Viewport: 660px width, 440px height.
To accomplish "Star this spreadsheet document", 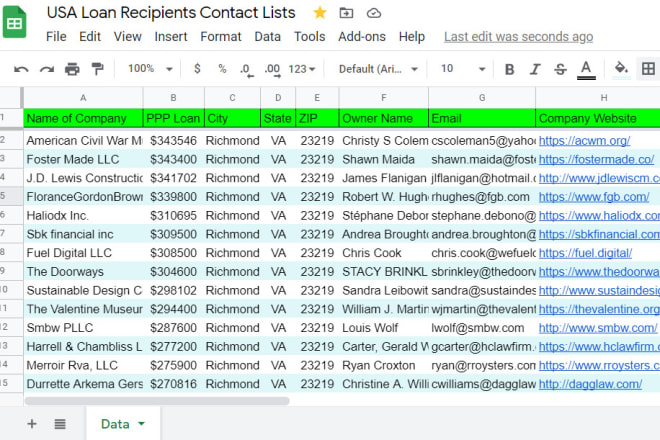I will tap(320, 13).
